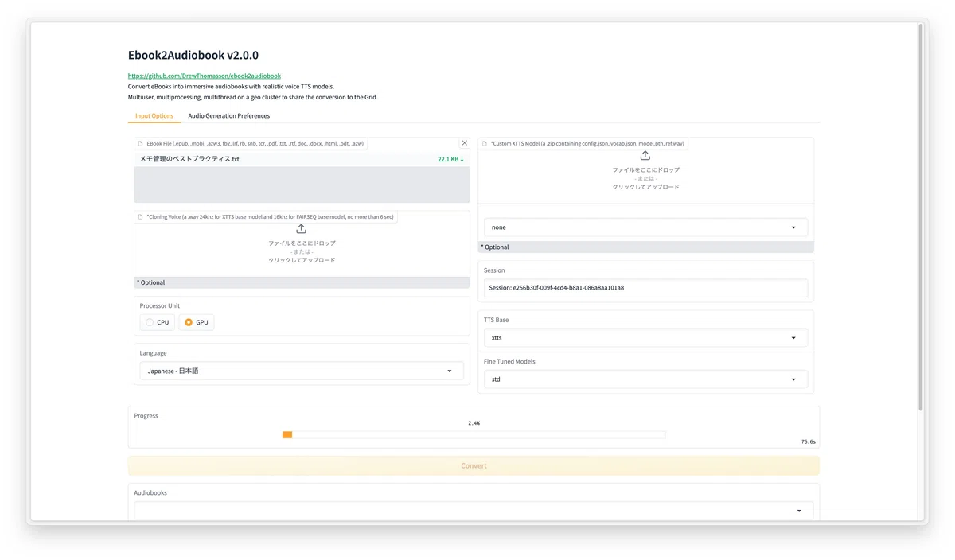Click the Fine Tuned Models arrow icon

coord(793,379)
